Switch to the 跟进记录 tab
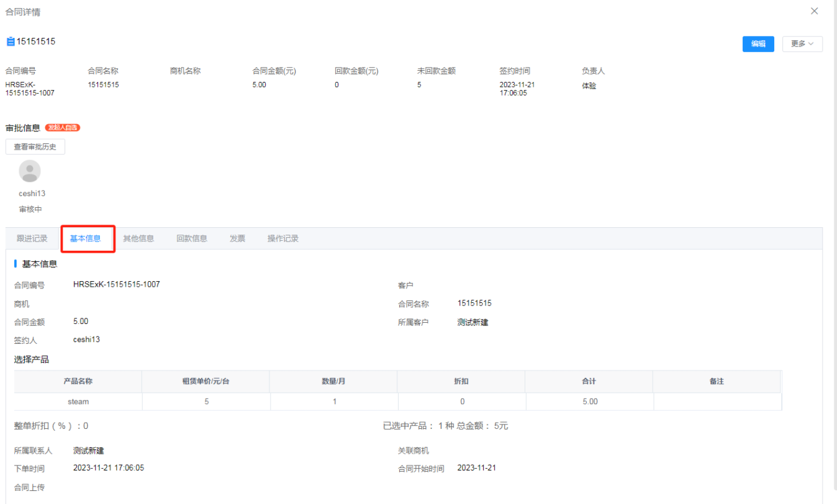This screenshot has width=837, height=504. point(32,238)
